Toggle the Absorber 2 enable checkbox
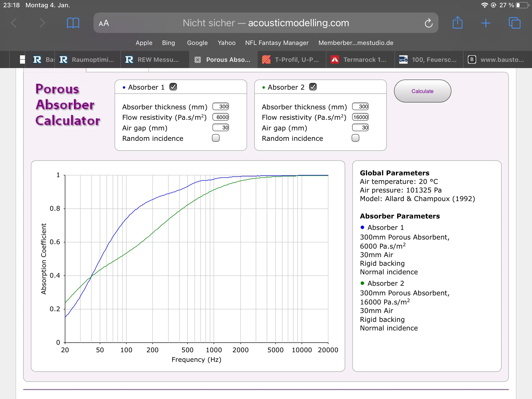The image size is (532, 399). pyautogui.click(x=313, y=87)
